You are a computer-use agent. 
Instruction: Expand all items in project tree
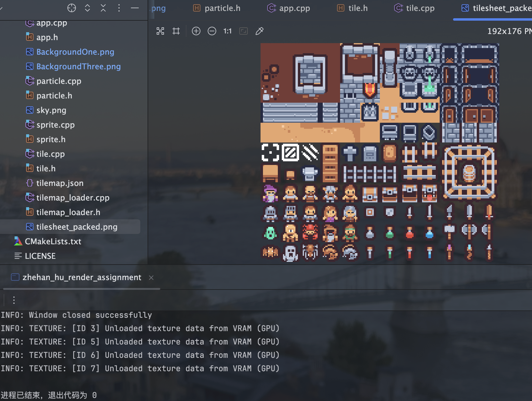click(87, 8)
